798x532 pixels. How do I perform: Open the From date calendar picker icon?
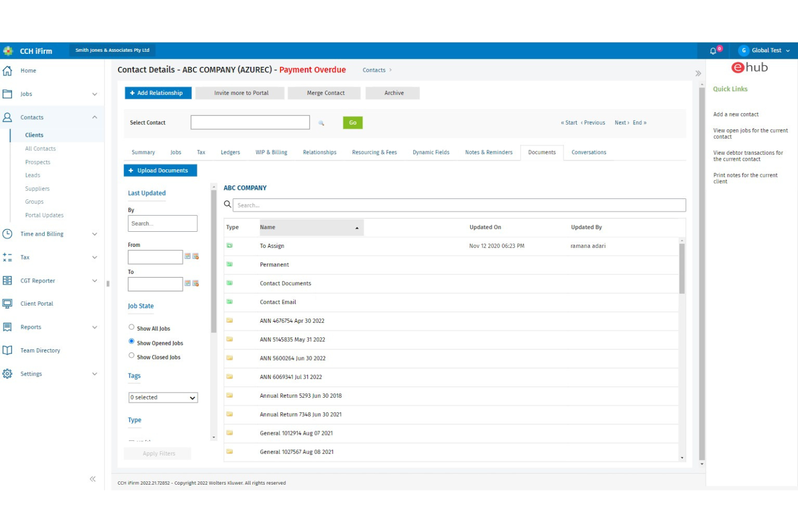point(188,256)
